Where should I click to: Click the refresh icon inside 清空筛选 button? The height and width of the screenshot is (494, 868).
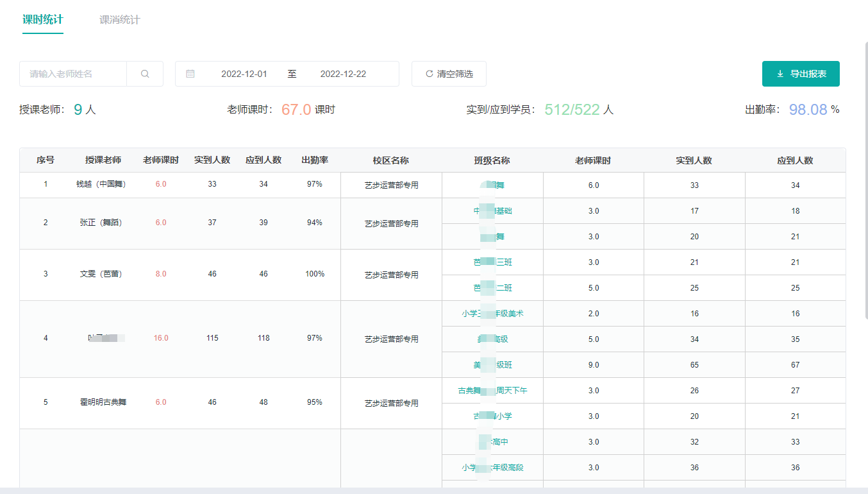pos(428,74)
